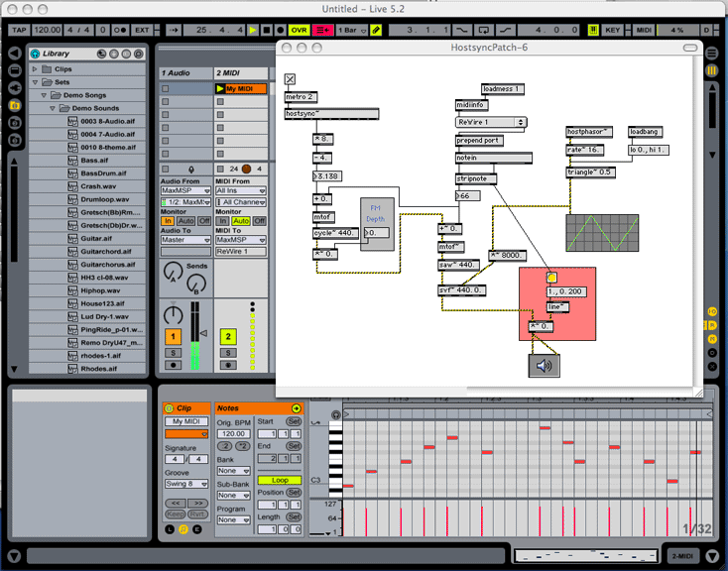728x571 pixels.
Task: Open the Audio From MaxMSP dropdown
Action: pyautogui.click(x=185, y=190)
